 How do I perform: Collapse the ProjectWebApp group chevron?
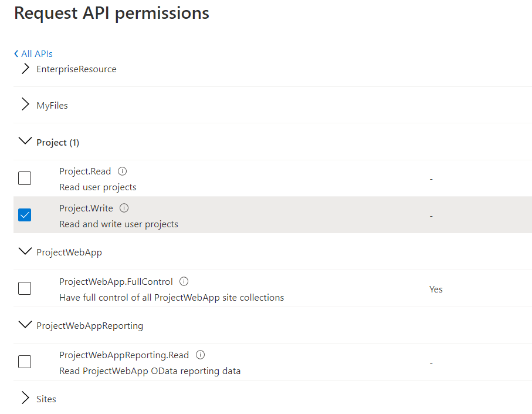25,251
